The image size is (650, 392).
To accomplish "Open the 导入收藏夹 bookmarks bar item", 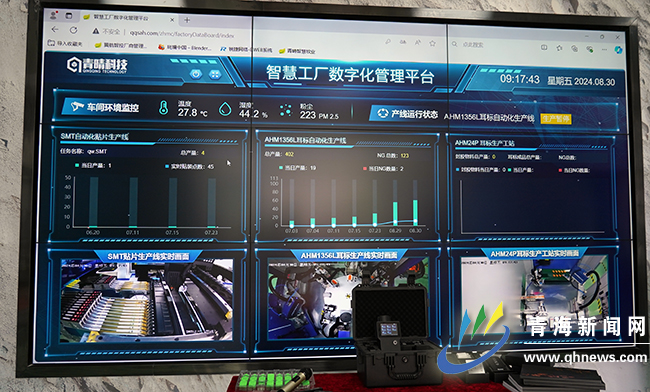I will tap(65, 43).
